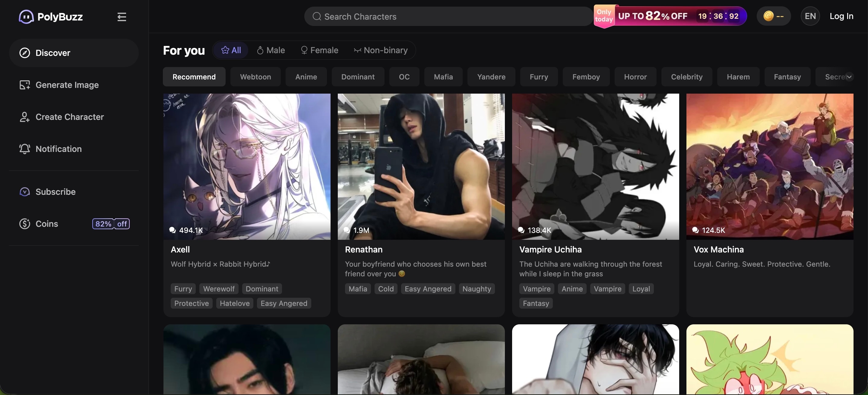Open the EN language selector
868x395 pixels.
coord(810,16)
